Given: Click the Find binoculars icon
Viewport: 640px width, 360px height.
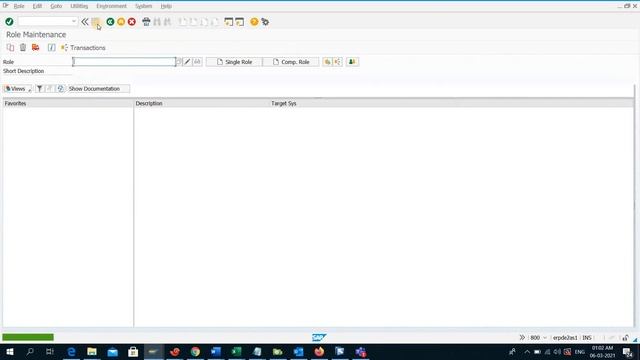Looking at the screenshot, I should click(157, 22).
